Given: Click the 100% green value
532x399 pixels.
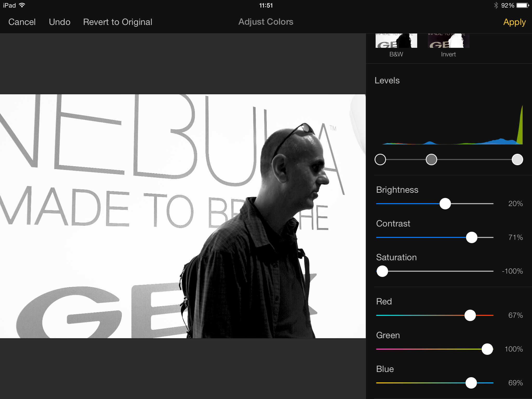Looking at the screenshot, I should click(514, 349).
